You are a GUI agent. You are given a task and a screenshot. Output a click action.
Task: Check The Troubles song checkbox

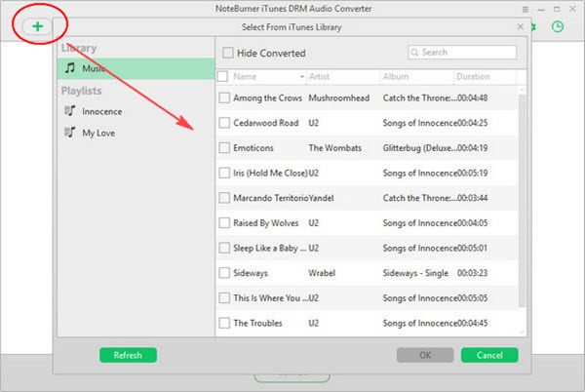[x=224, y=323]
